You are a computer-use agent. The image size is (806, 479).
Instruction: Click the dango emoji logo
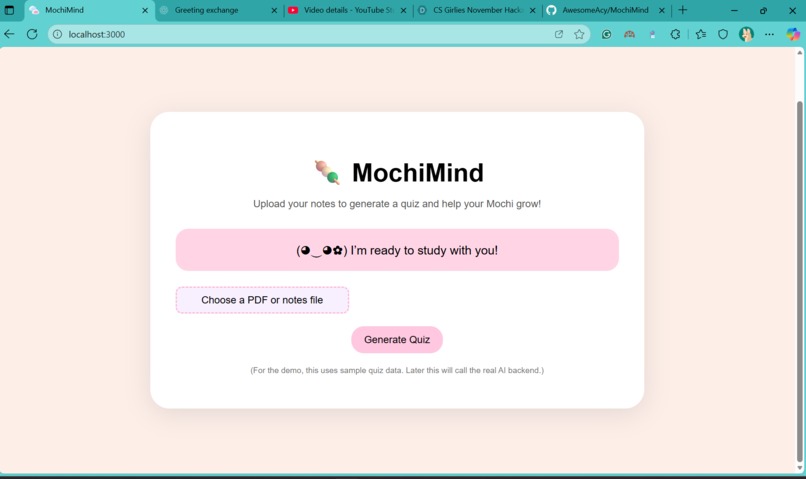click(x=327, y=172)
